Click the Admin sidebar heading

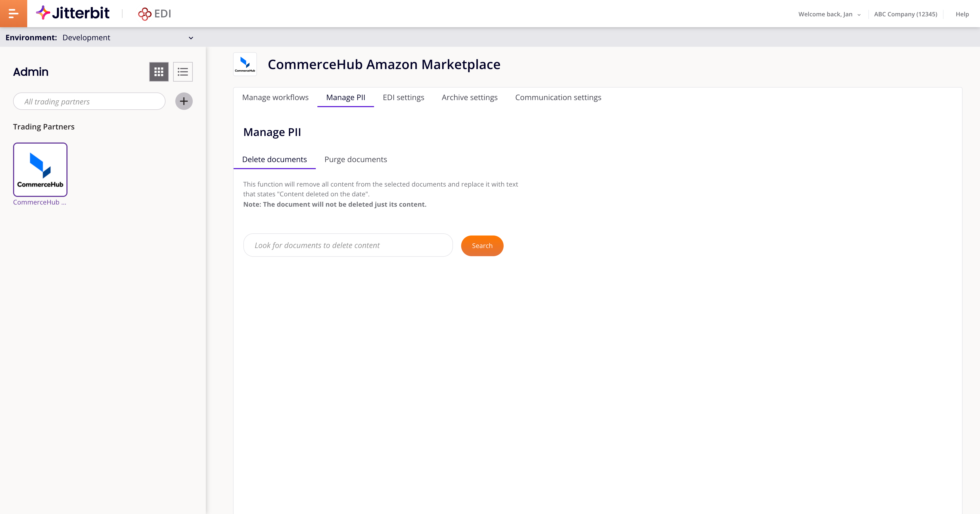[x=31, y=72]
